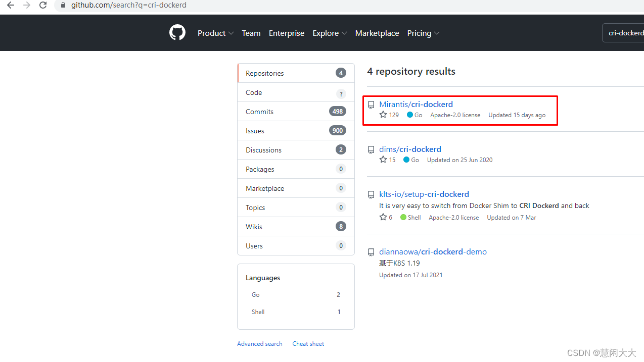This screenshot has width=644, height=362.
Task: Click the 'Updated on 17 Jul 2021' text
Action: point(411,275)
